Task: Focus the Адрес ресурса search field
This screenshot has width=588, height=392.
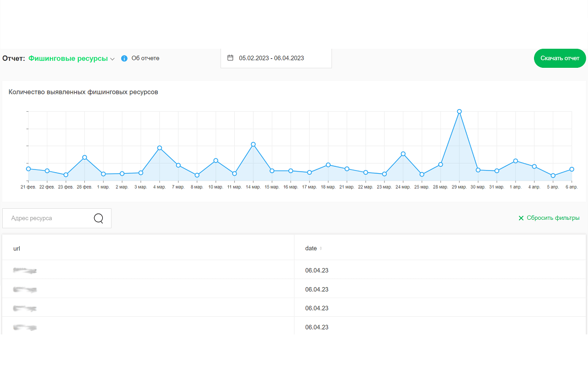Action: tap(48, 218)
